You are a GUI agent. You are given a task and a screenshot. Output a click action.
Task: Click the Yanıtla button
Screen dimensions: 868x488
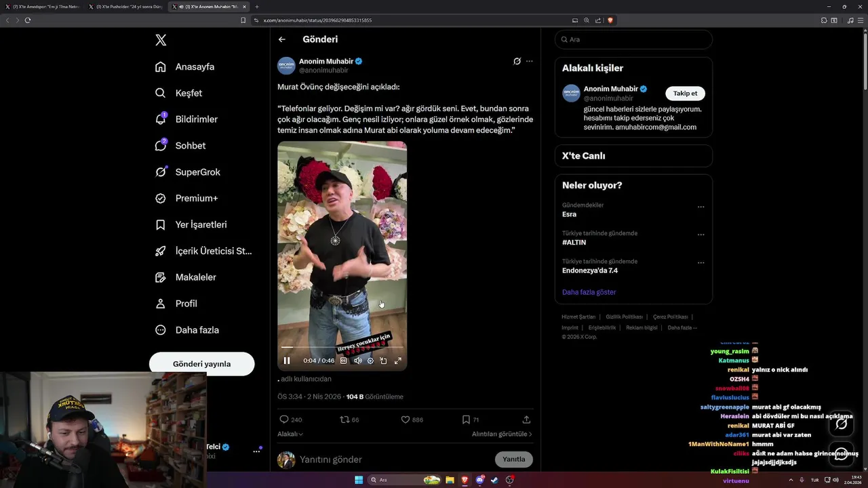[x=514, y=460]
